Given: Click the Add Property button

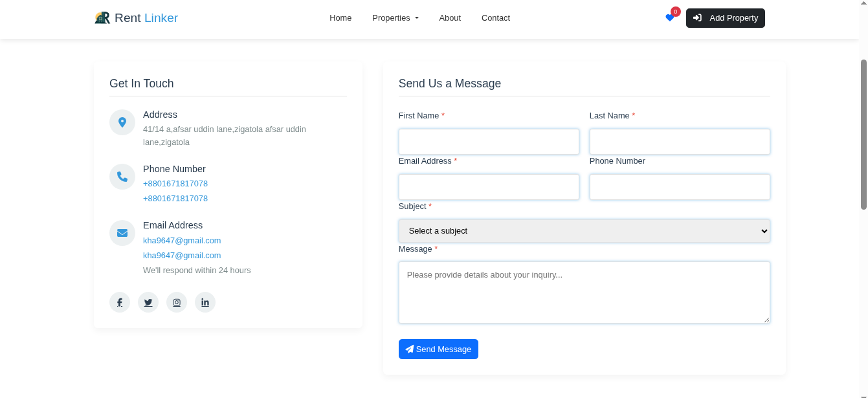Looking at the screenshot, I should click(x=725, y=18).
